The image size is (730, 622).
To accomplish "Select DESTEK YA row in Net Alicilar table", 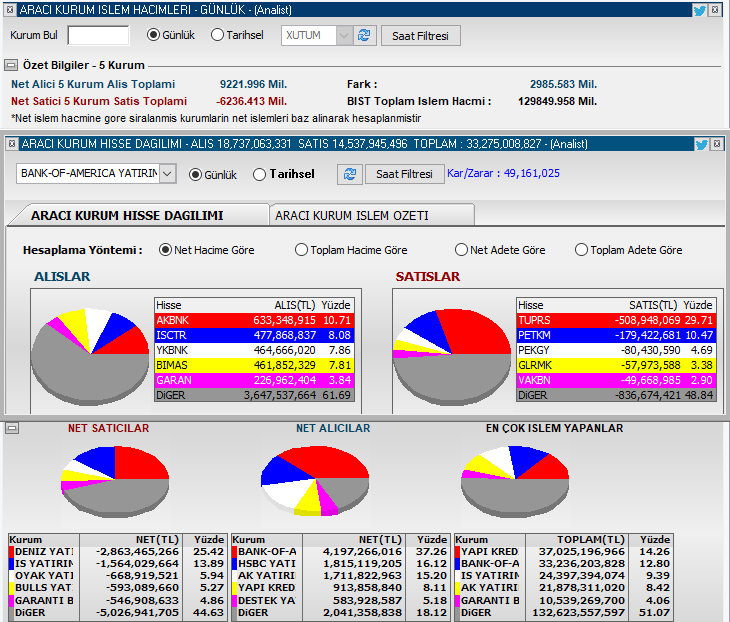I will 340,601.
